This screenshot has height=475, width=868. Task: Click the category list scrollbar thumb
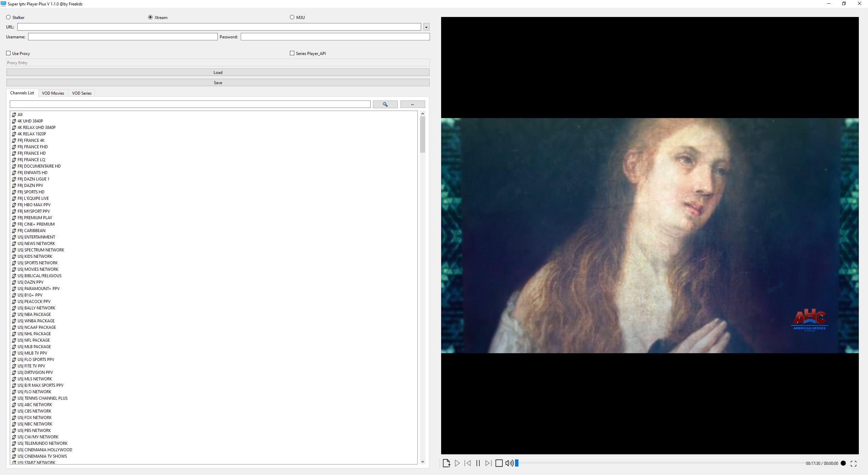tap(422, 134)
